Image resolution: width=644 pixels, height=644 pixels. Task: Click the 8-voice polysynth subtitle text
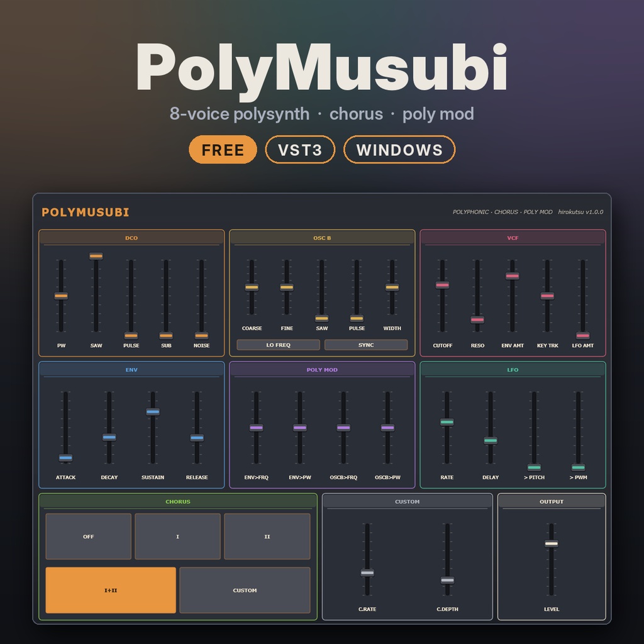click(x=240, y=114)
